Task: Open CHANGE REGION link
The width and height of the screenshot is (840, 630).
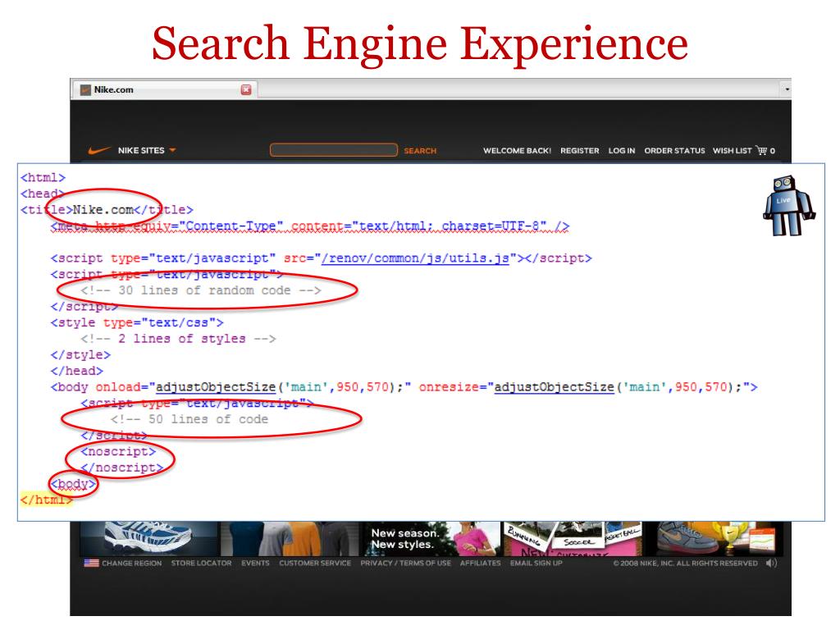Action: pyautogui.click(x=132, y=564)
